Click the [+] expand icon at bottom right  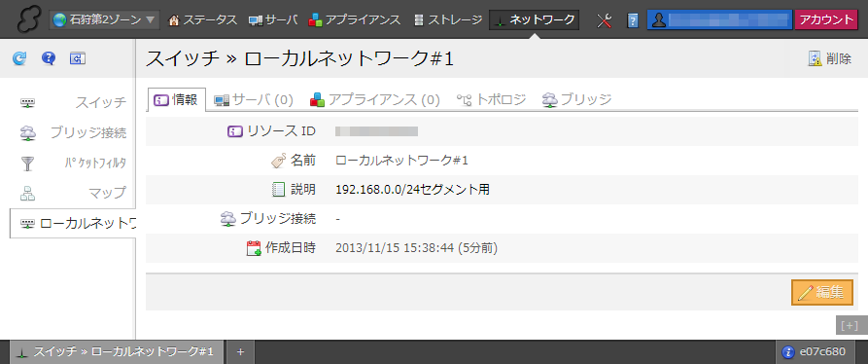(x=850, y=326)
